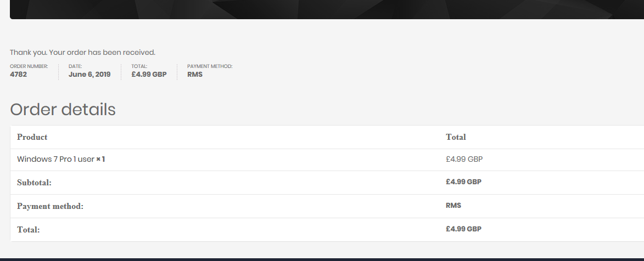This screenshot has height=261, width=644.
Task: Click the Payment method: row label
Action: 50,206
